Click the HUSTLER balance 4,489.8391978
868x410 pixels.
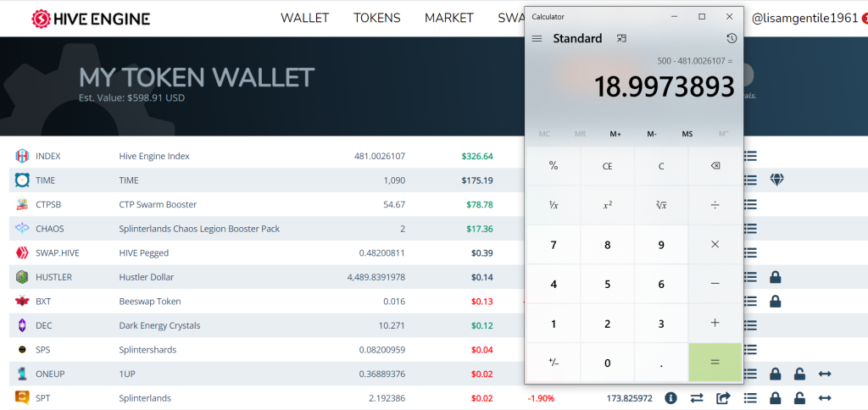tap(376, 277)
